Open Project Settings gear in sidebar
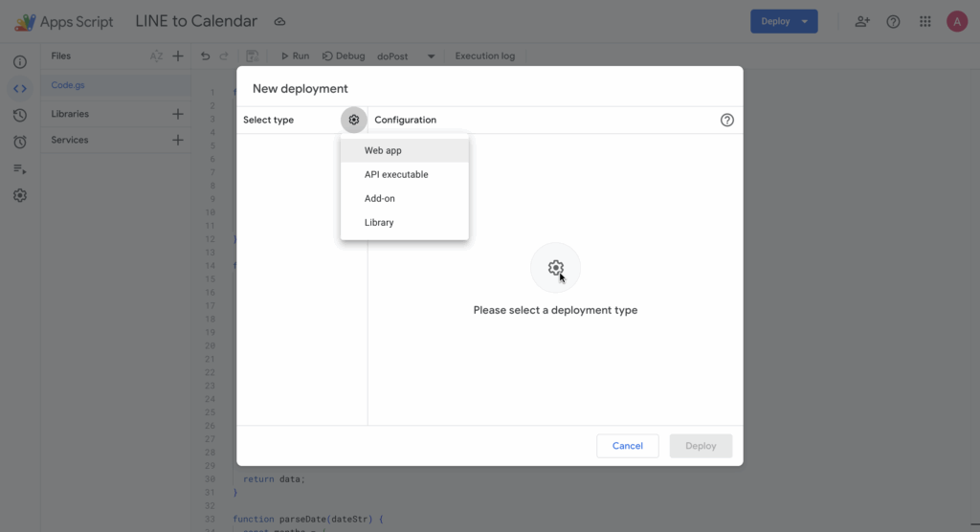Image resolution: width=980 pixels, height=532 pixels. 20,195
